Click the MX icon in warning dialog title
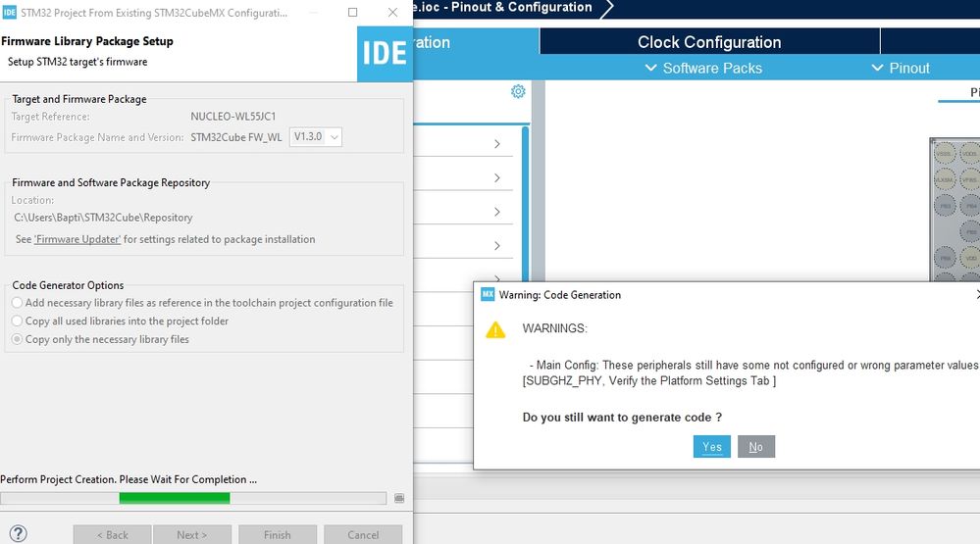Image resolution: width=980 pixels, height=544 pixels. (x=488, y=294)
